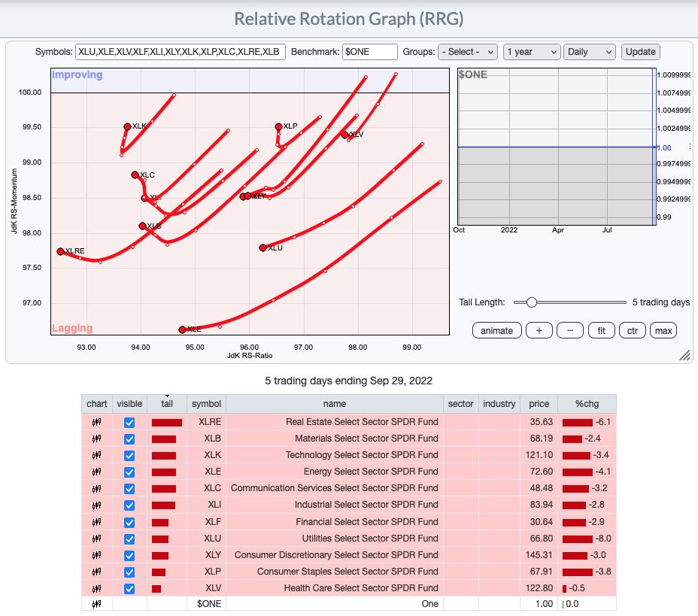This screenshot has width=698, height=616.
Task: Uncheck the visible checkbox for XLF
Action: tap(129, 522)
